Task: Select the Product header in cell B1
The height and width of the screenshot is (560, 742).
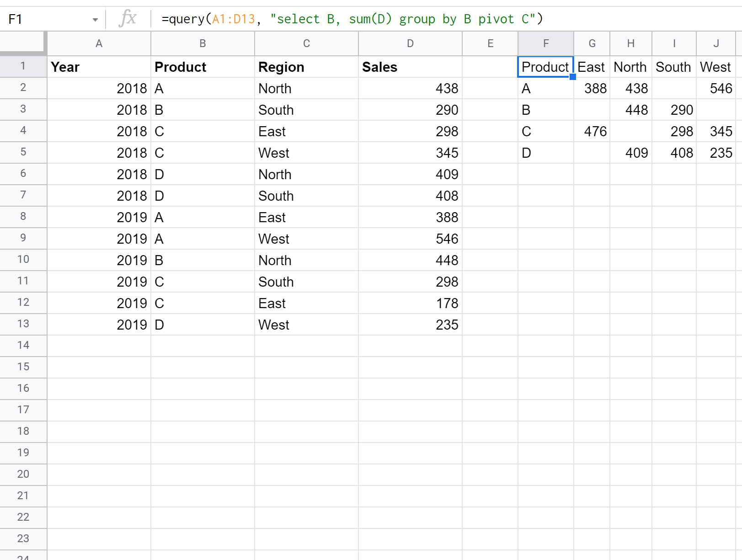Action: tap(203, 67)
